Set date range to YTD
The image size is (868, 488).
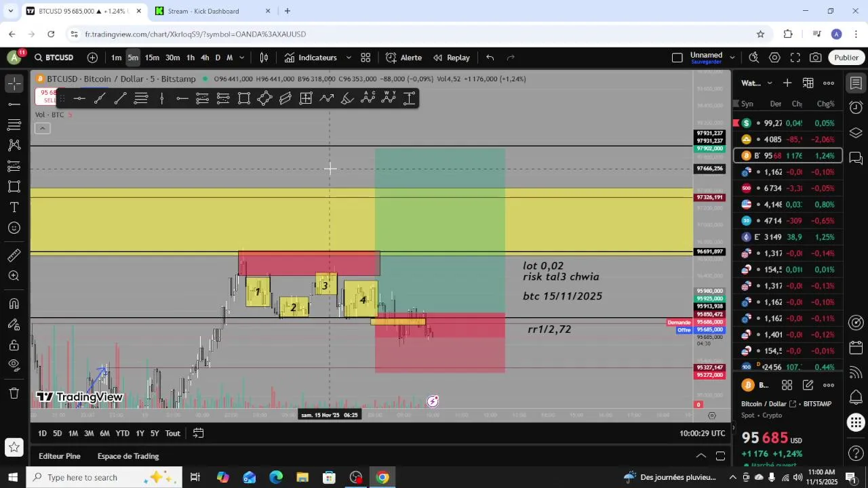pos(122,433)
